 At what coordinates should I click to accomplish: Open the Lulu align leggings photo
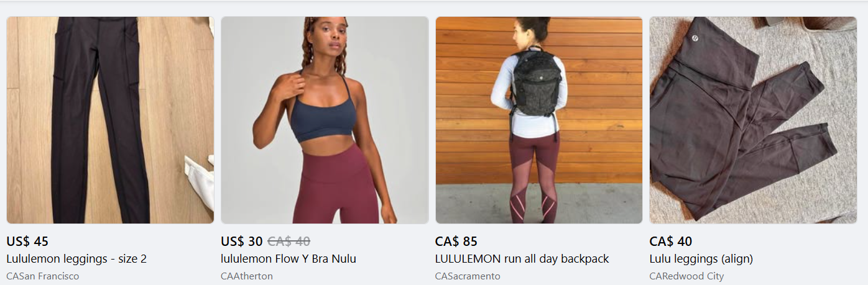pyautogui.click(x=753, y=120)
